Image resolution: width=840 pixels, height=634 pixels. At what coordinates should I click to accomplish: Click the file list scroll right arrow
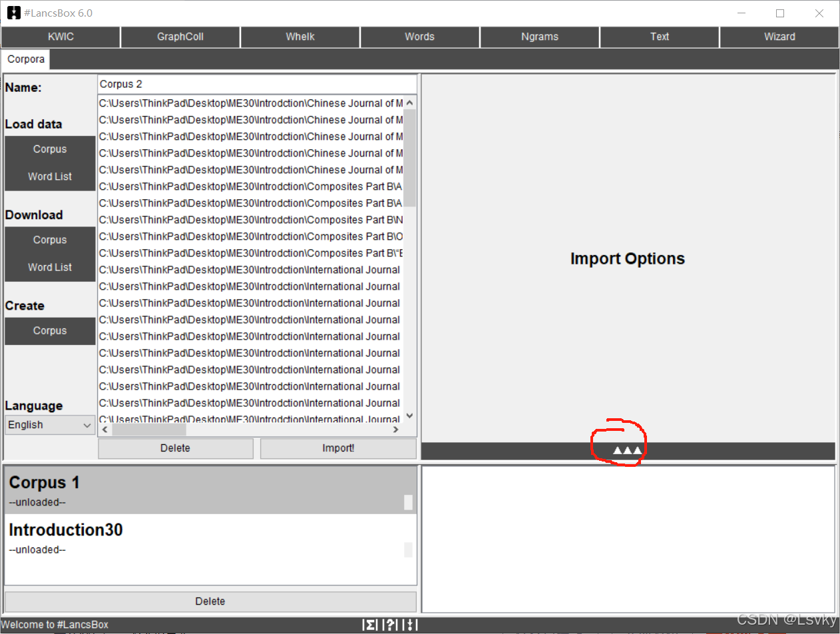[395, 430]
